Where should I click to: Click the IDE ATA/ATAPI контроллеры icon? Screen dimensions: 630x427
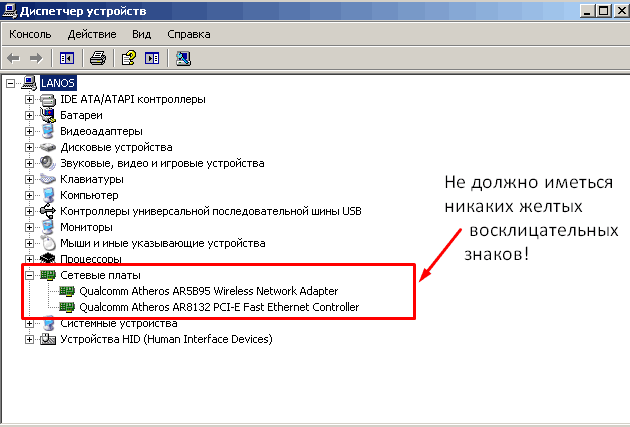click(48, 100)
